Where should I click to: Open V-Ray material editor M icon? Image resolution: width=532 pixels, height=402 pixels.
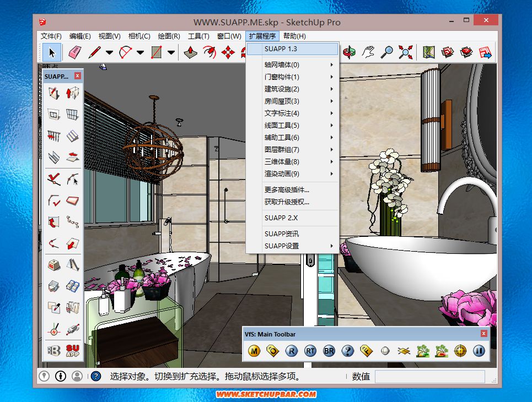pos(254,351)
